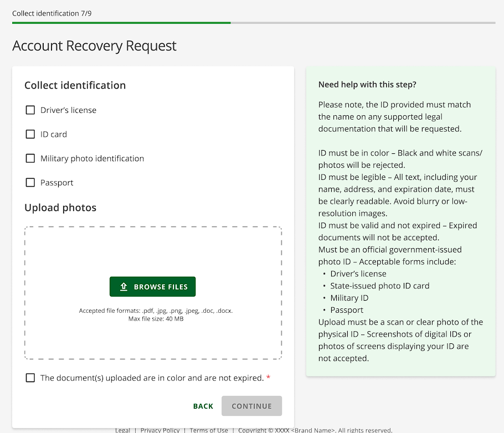Check the ID card option

pos(30,134)
